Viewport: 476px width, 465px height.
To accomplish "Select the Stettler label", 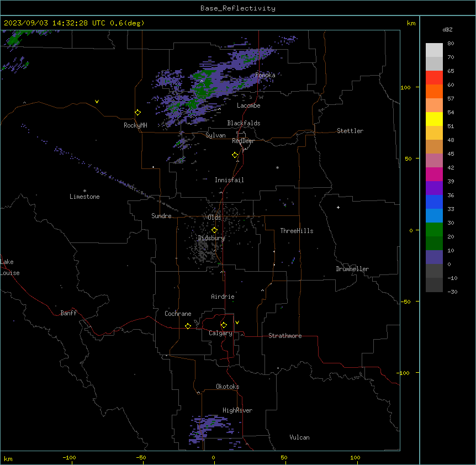I will 350,131.
